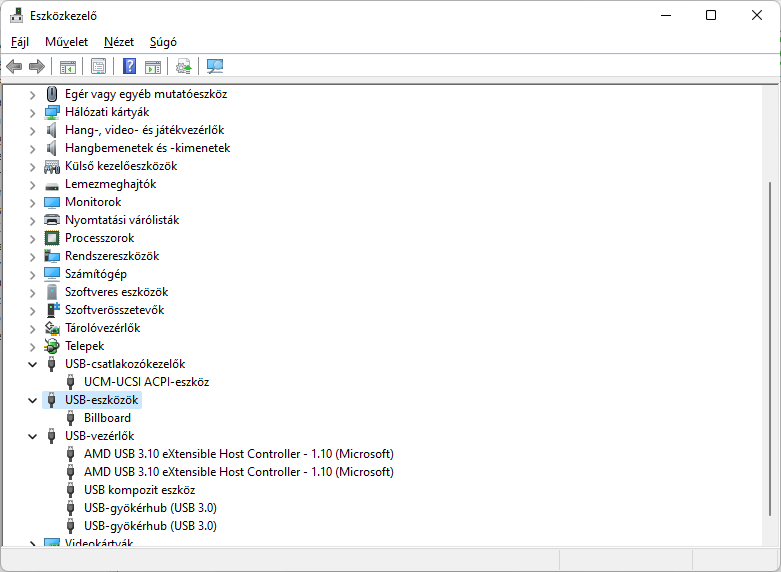The height and width of the screenshot is (572, 781).
Task: Maximize the Eszközkezelő window
Action: (x=711, y=15)
